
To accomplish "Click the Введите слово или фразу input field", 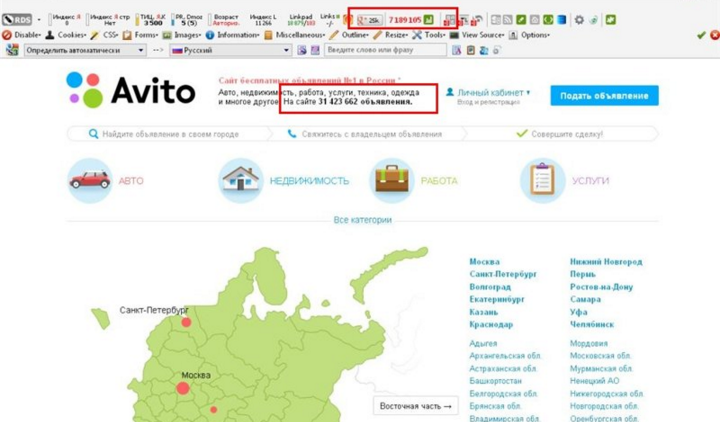I will coord(385,50).
